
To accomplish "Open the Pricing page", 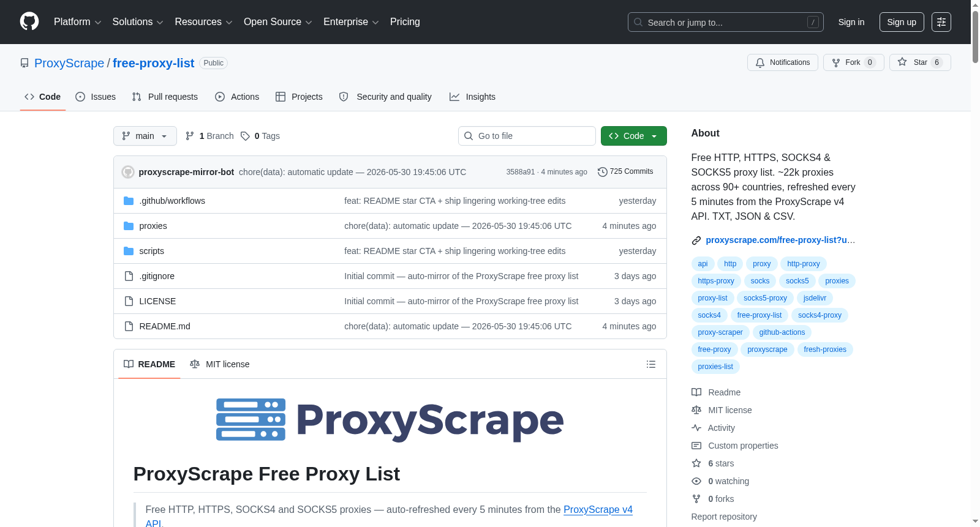I will [405, 22].
